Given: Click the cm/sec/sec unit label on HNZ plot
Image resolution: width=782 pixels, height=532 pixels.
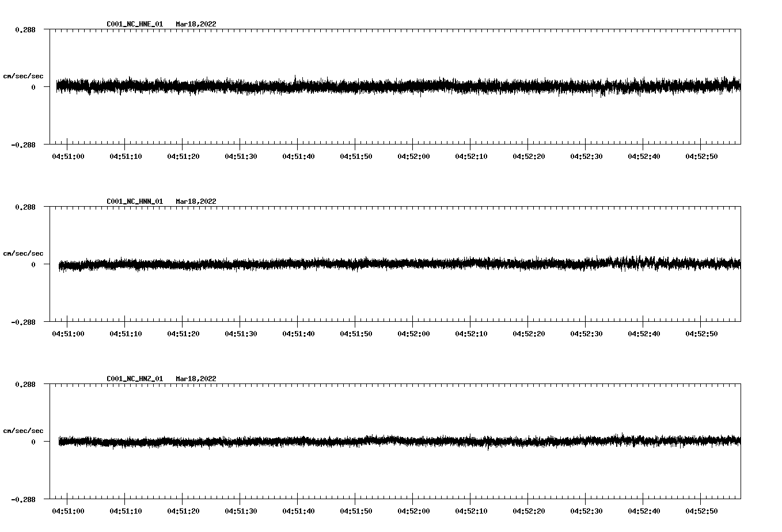Looking at the screenshot, I should pyautogui.click(x=24, y=431).
